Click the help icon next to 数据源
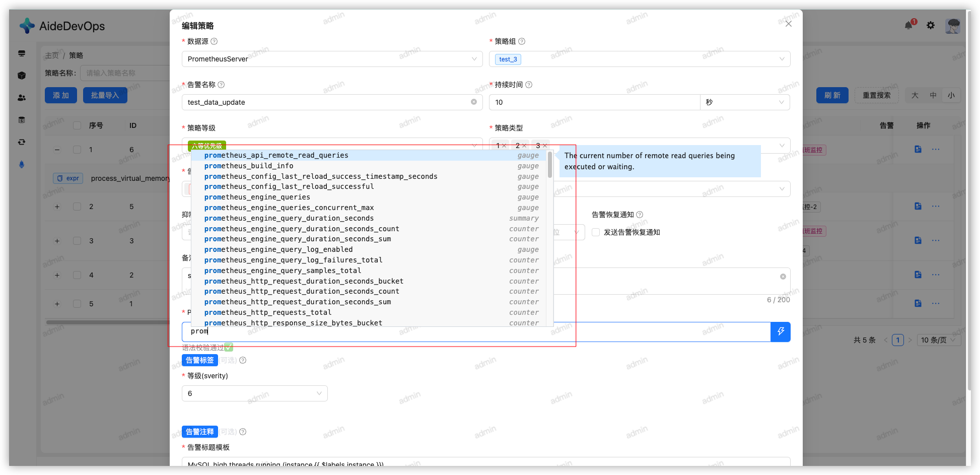The height and width of the screenshot is (475, 980). coord(214,41)
